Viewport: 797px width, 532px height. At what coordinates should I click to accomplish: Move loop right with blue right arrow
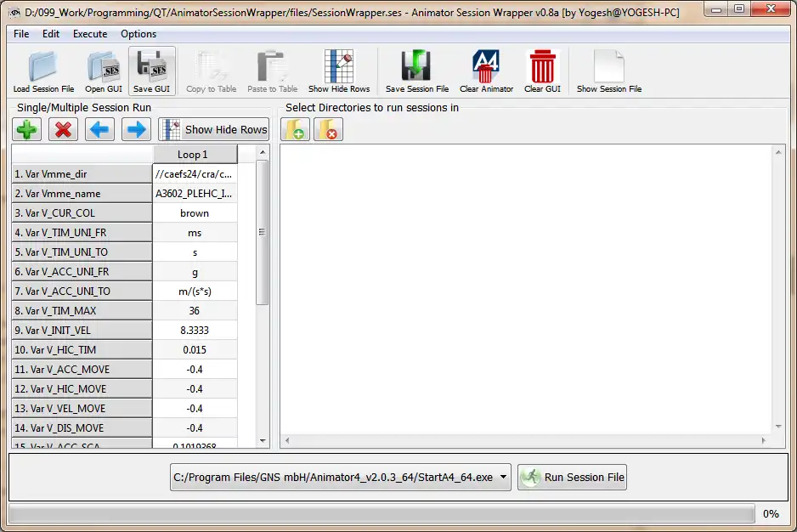tap(136, 130)
